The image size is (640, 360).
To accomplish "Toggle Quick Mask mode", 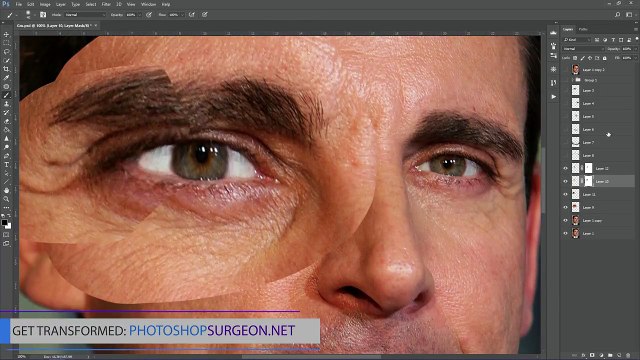I will 7,235.
